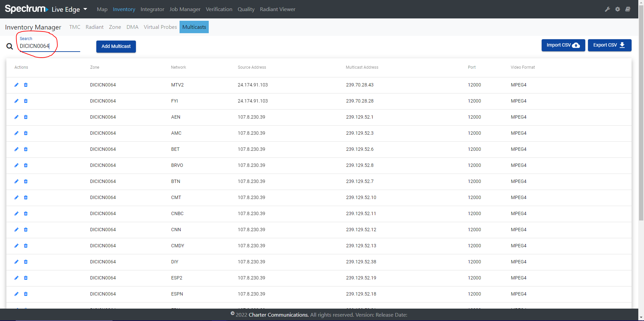Delete the CNBC multicast entry
This screenshot has height=321, width=644.
pos(26,213)
